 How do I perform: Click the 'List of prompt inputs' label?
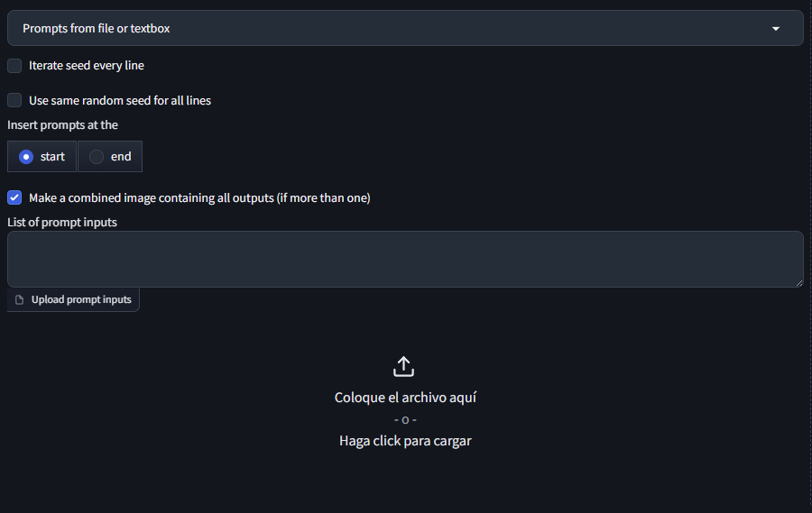tap(62, 222)
